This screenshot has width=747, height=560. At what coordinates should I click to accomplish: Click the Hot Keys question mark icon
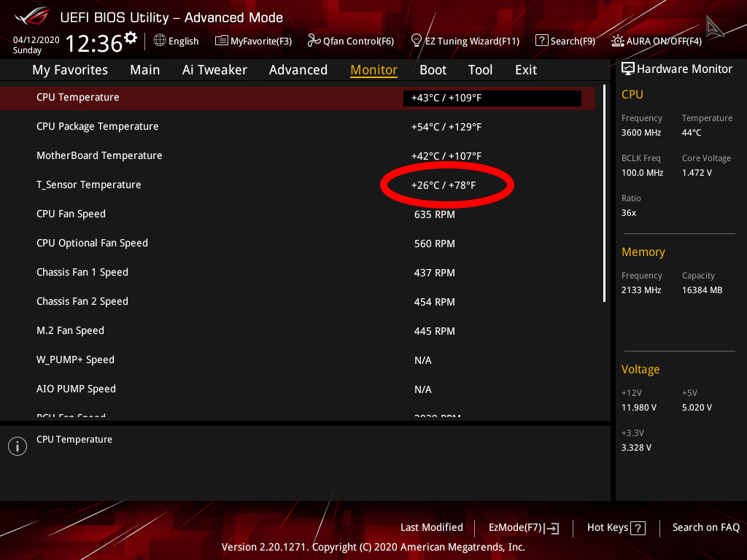638,528
